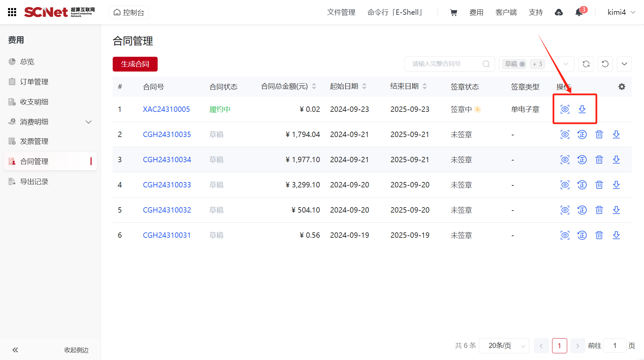Go to 发票管理 in sidebar
644x360 pixels.
(x=34, y=141)
